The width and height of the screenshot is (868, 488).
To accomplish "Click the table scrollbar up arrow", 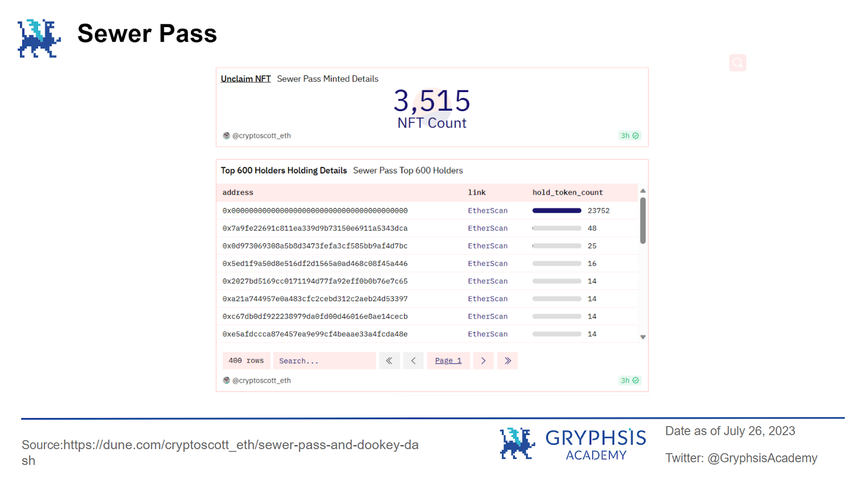I will coord(643,191).
